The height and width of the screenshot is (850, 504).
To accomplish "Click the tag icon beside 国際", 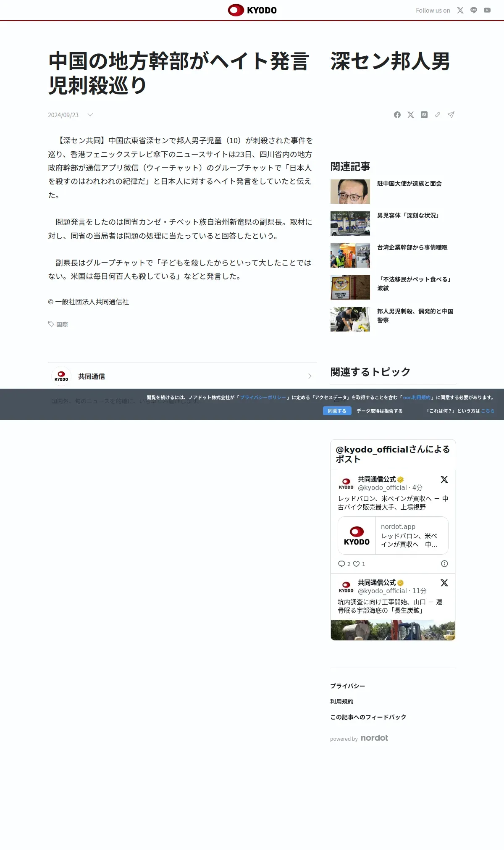I will (x=51, y=324).
